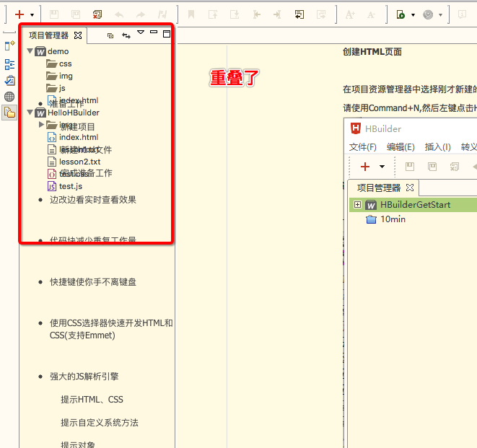477x448 pixels.
Task: Click the grey browser globe toolbar icon
Action: pos(428,14)
